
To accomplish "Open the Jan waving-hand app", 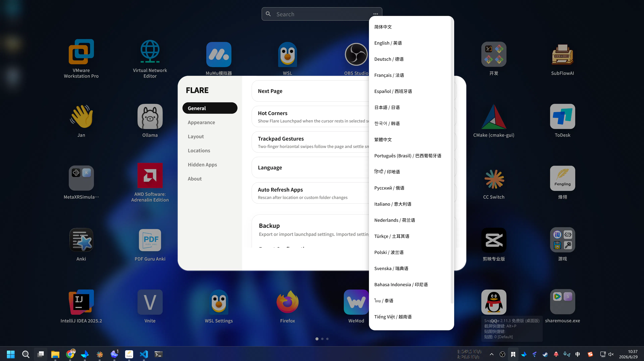I will coord(81,116).
